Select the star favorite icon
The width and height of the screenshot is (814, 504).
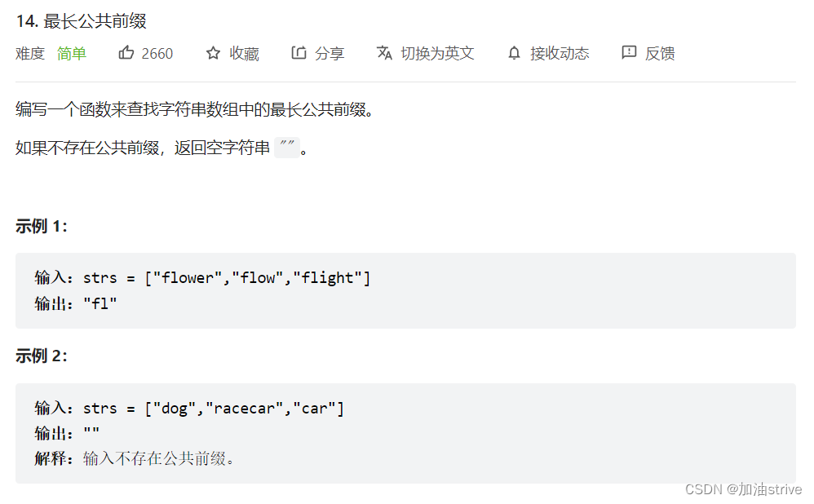coord(212,53)
